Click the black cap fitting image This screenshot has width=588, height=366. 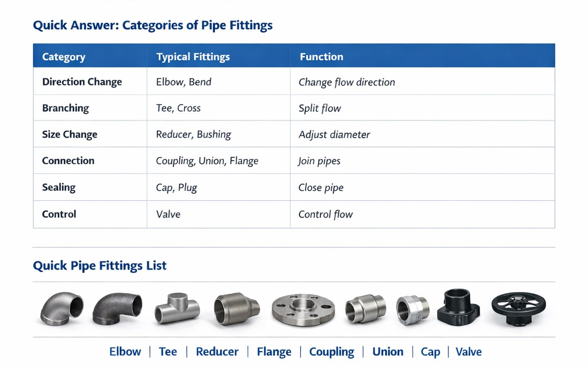point(458,307)
